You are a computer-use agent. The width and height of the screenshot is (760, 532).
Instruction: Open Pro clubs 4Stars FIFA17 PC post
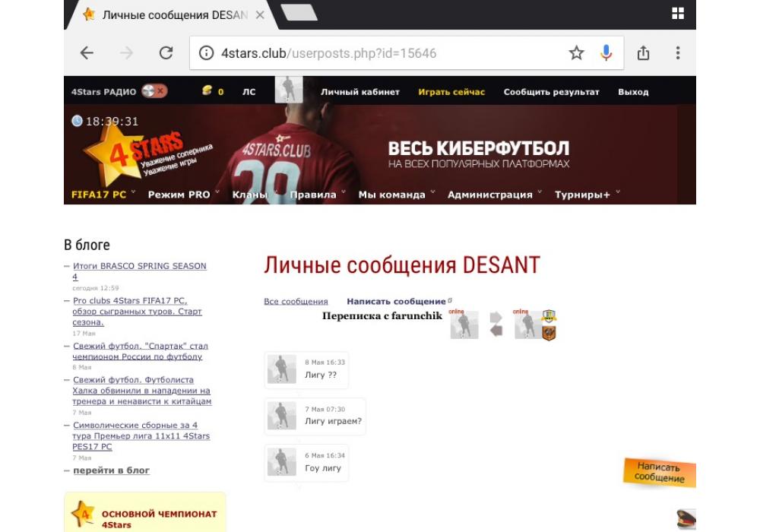click(137, 312)
